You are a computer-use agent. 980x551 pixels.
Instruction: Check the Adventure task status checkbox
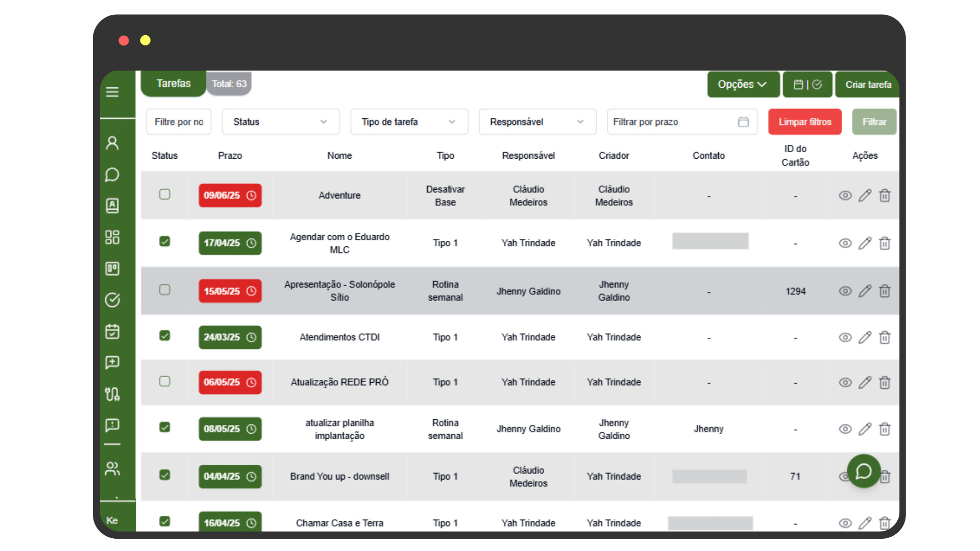click(164, 194)
